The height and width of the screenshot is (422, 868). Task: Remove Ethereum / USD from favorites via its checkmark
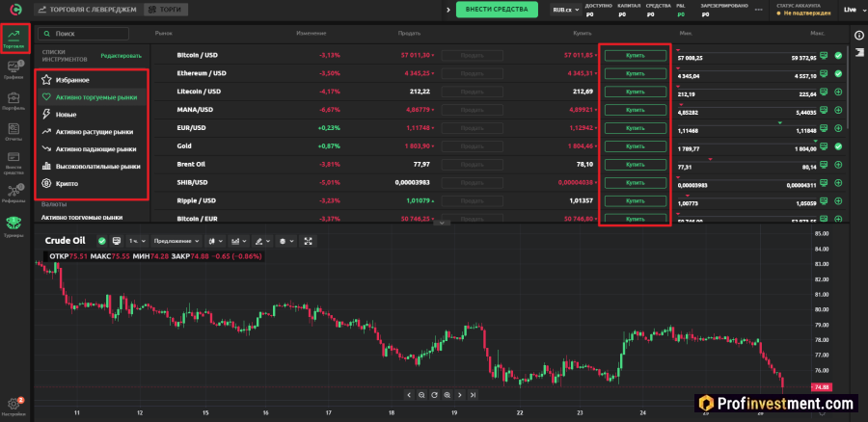[838, 73]
